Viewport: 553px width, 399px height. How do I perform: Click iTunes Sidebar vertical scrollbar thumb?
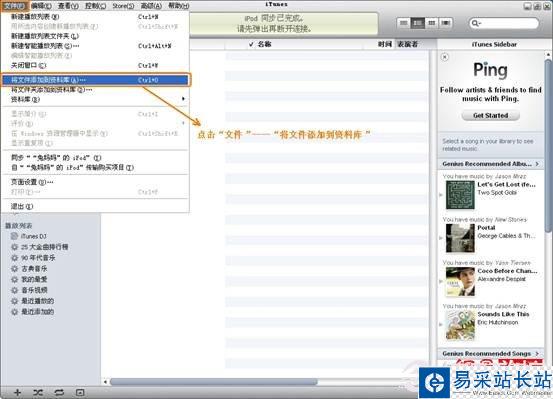(x=548, y=145)
